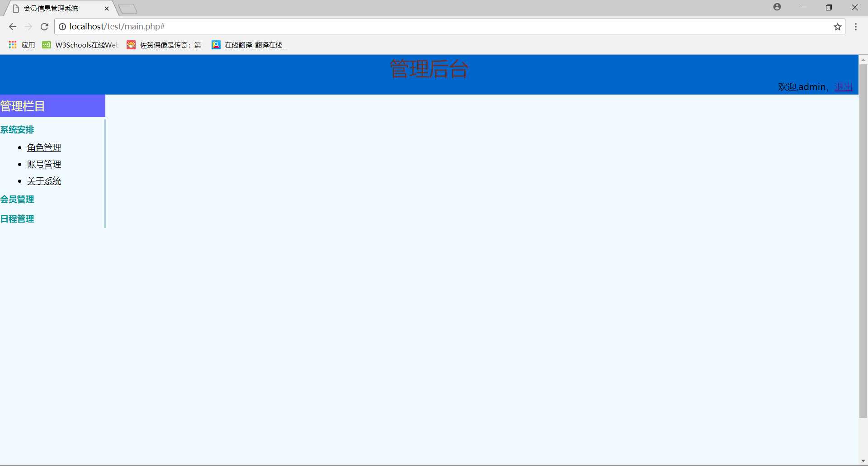The height and width of the screenshot is (466, 868).
Task: Click the 管理后台 page title
Action: coord(429,69)
